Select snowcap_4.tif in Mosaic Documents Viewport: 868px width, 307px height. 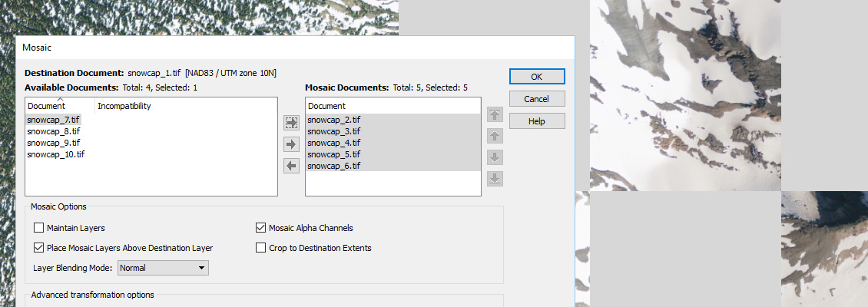click(393, 143)
